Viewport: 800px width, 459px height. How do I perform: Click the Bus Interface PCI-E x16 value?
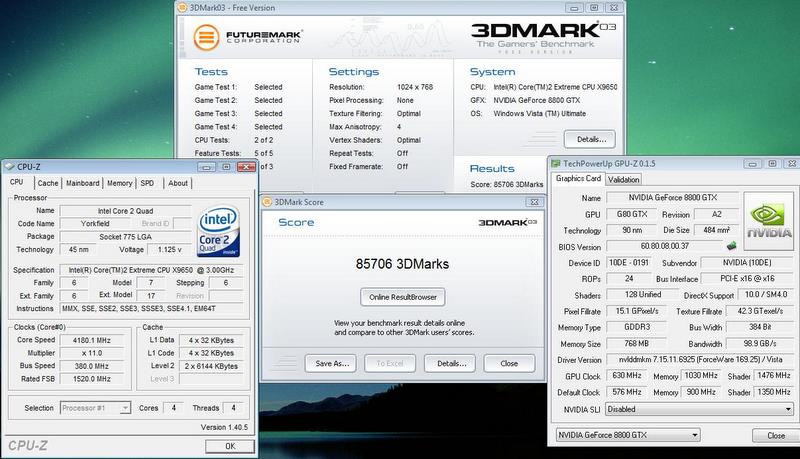tap(747, 278)
